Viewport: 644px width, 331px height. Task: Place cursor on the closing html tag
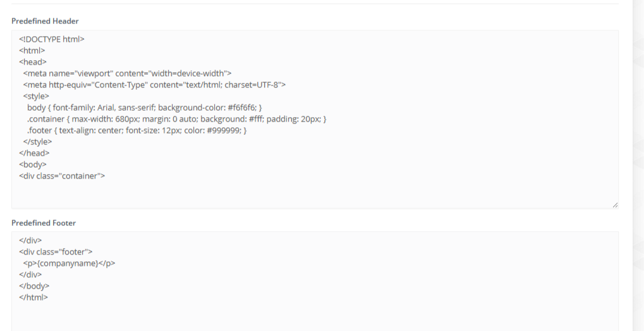[33, 297]
